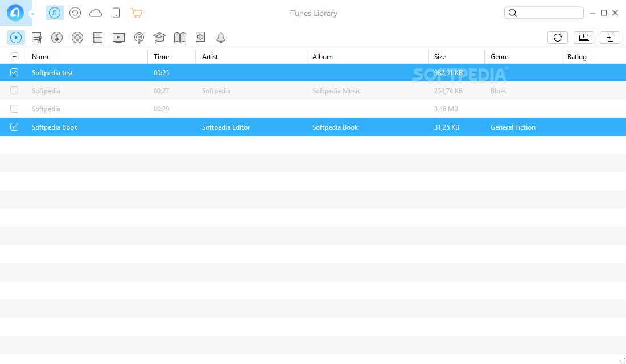Open the Movies reel category icon
Viewport: 626px width, 364px height.
77,38
